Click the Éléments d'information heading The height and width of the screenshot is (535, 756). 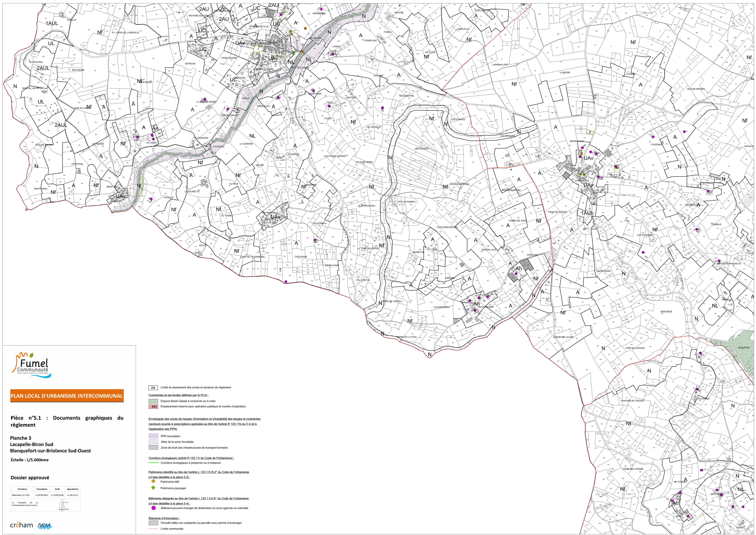click(x=164, y=518)
